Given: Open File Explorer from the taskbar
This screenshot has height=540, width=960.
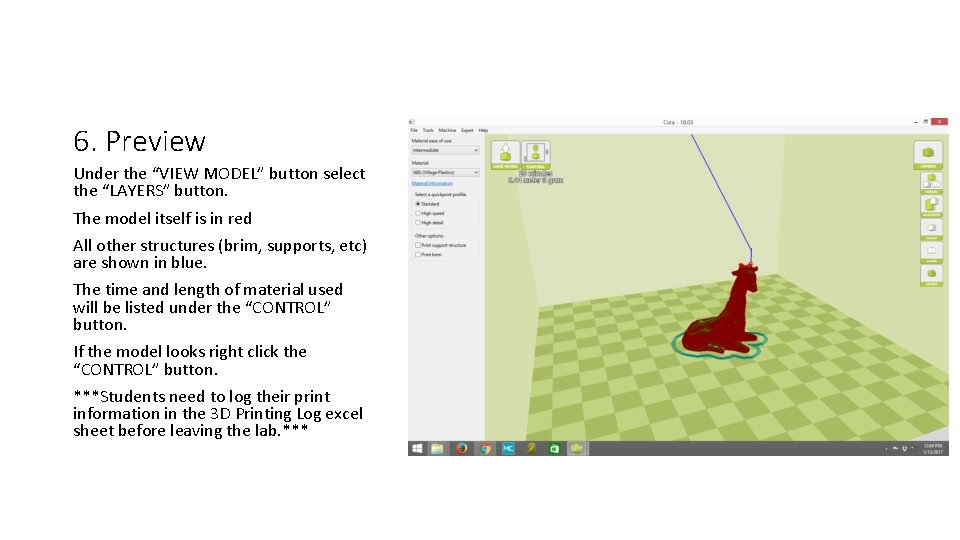Looking at the screenshot, I should click(x=437, y=449).
